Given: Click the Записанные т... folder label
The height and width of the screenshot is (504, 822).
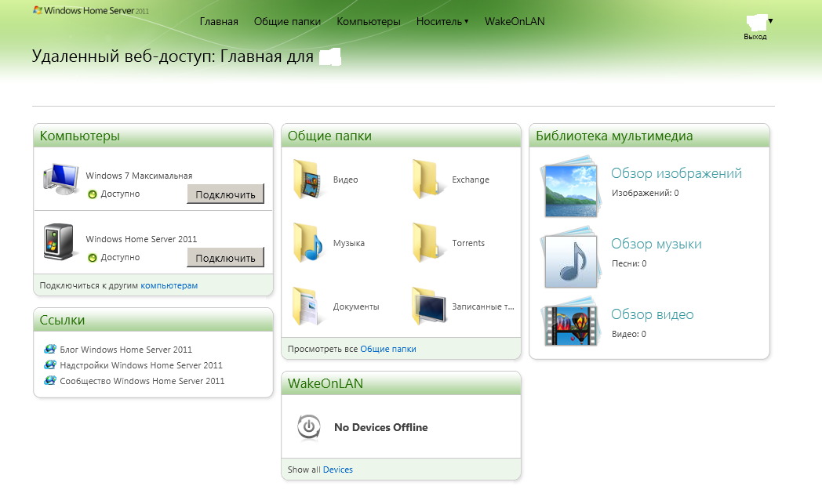Looking at the screenshot, I should point(483,306).
